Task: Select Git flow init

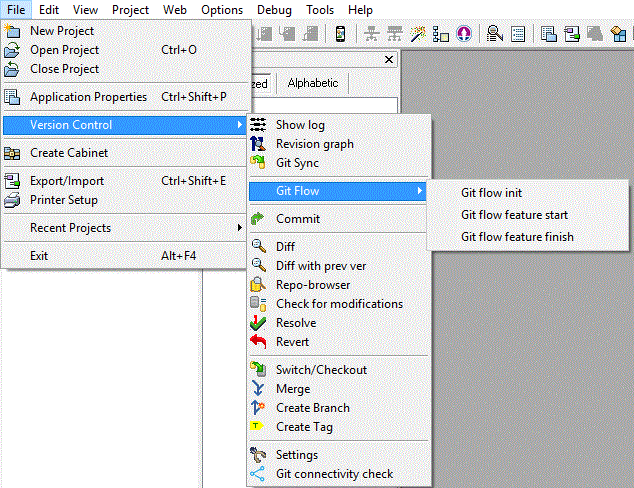Action: pos(528,193)
